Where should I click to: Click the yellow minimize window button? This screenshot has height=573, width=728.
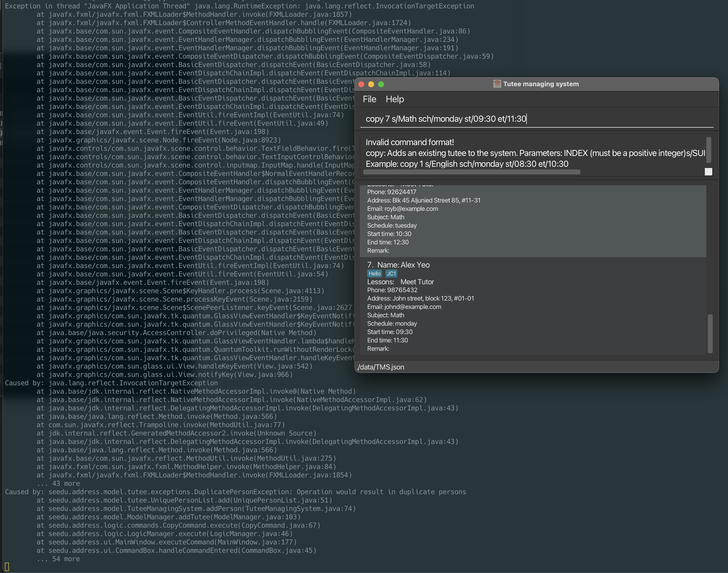(x=371, y=84)
